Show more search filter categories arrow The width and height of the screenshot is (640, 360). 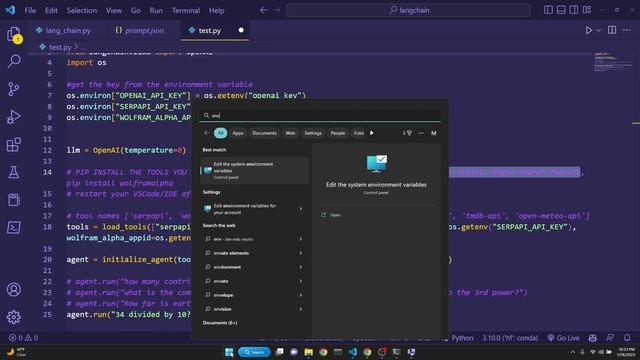[x=371, y=133]
